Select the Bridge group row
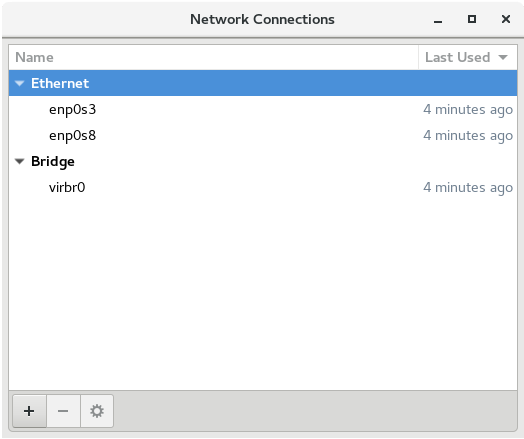The image size is (524, 439). click(x=263, y=162)
